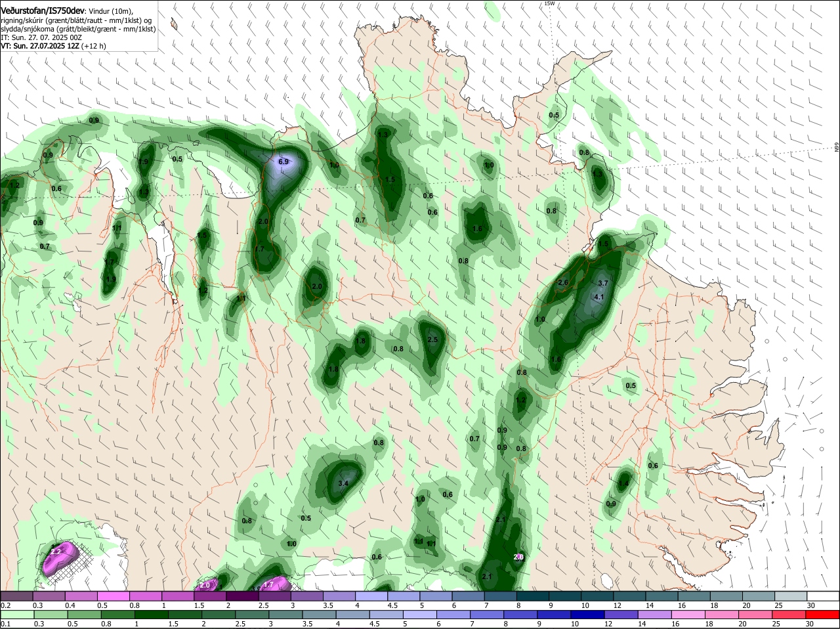Select the dark magenta 1.5 snow legend swatch

click(x=211, y=596)
